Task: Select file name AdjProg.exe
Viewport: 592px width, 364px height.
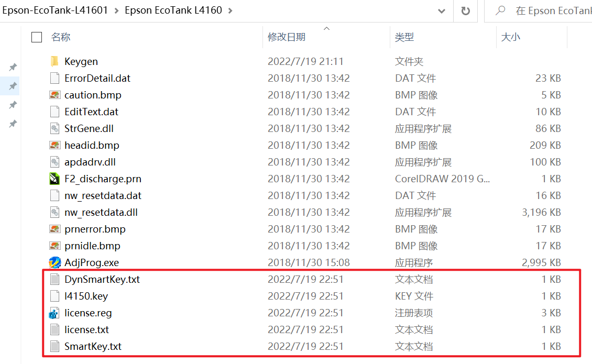Action: pyautogui.click(x=92, y=263)
